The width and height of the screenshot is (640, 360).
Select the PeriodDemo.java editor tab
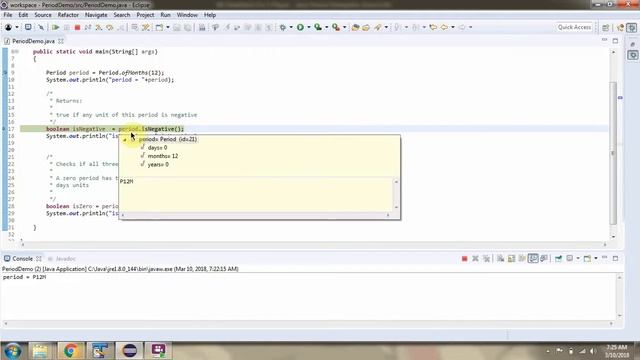(33, 41)
